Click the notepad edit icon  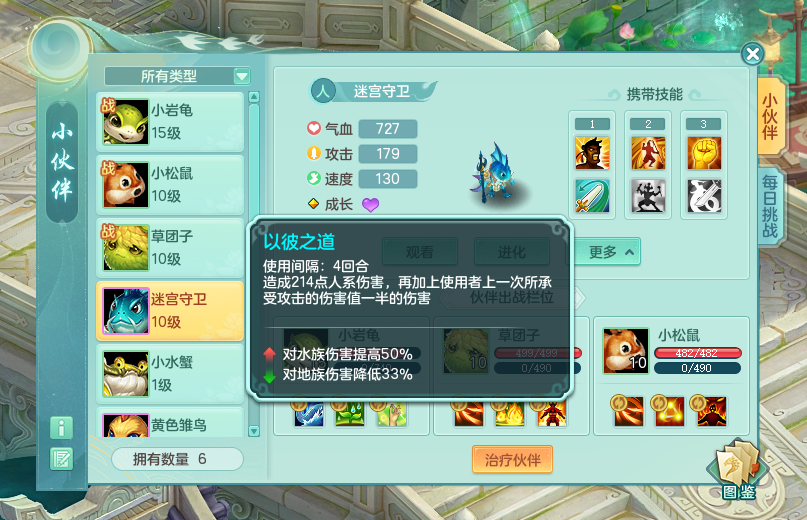[x=61, y=459]
